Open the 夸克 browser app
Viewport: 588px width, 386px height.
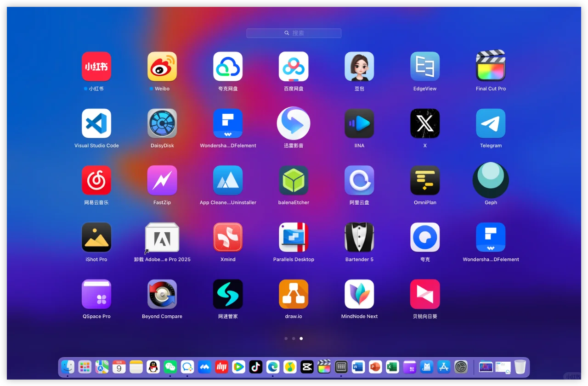[x=425, y=237]
